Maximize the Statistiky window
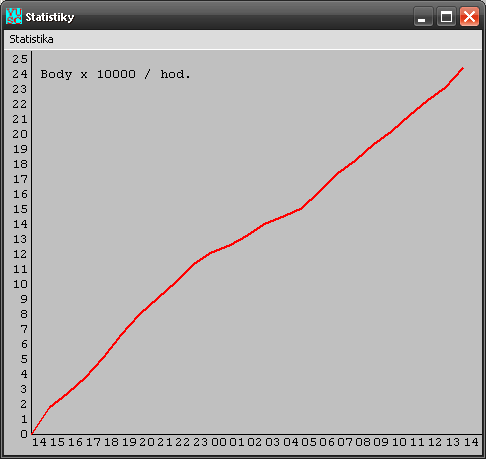 446,17
